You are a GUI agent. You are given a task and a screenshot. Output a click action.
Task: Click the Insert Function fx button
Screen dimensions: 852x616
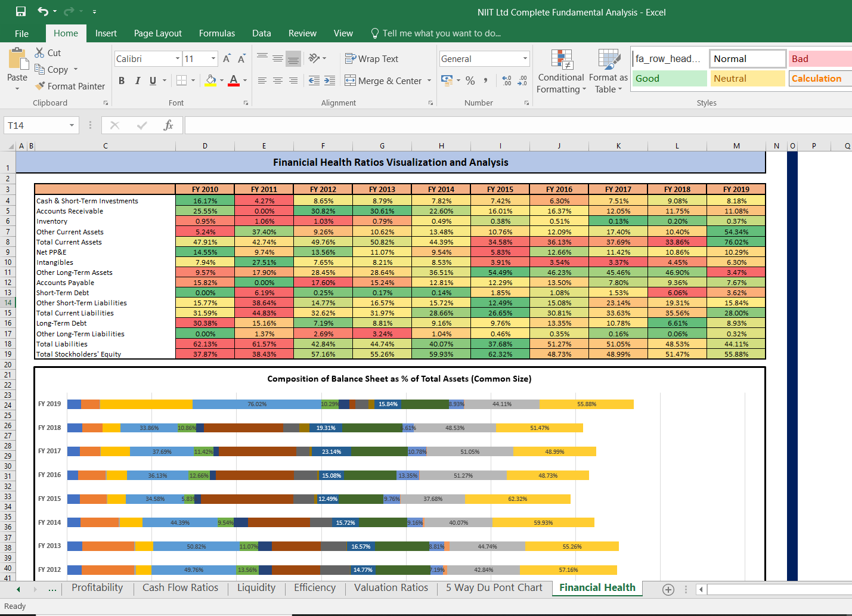pos(169,125)
